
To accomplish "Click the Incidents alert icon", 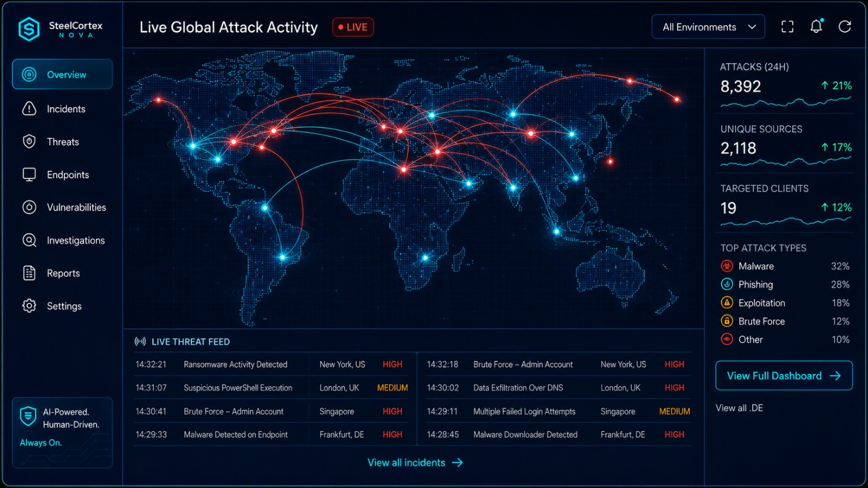I will [x=29, y=108].
